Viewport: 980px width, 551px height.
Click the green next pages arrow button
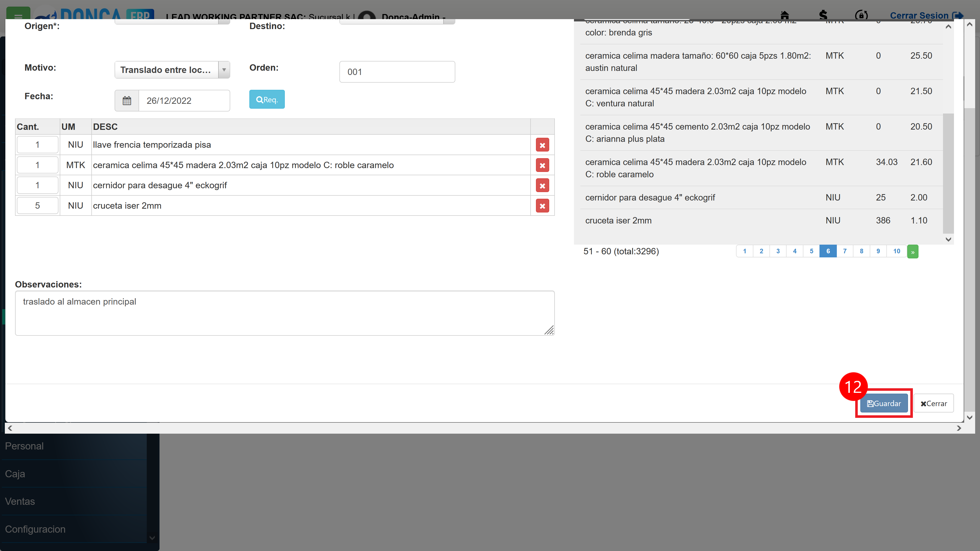(913, 252)
